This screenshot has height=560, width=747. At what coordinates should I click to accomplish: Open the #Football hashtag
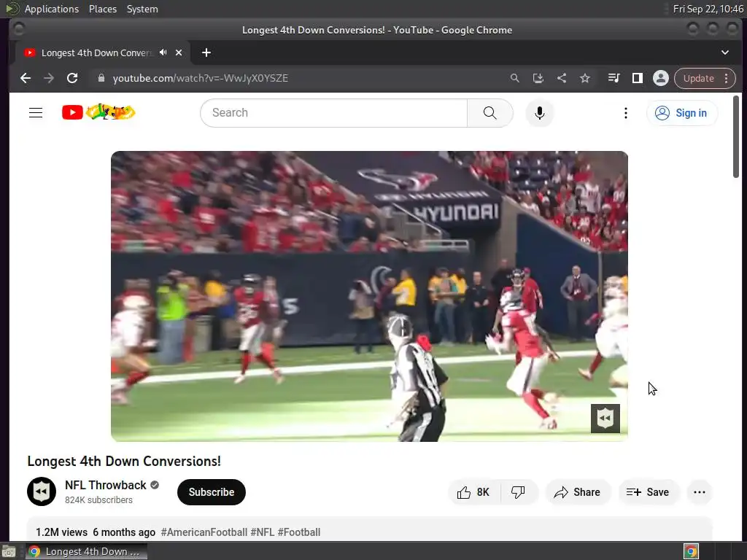point(298,532)
